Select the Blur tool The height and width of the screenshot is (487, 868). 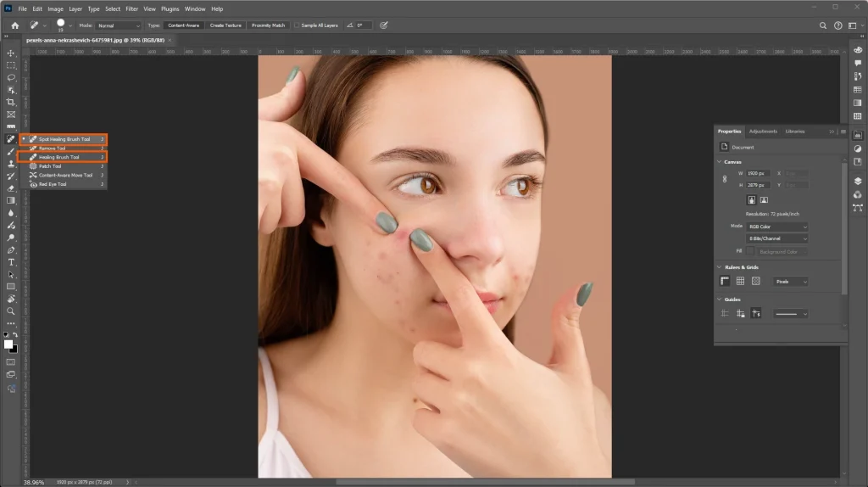pos(10,213)
